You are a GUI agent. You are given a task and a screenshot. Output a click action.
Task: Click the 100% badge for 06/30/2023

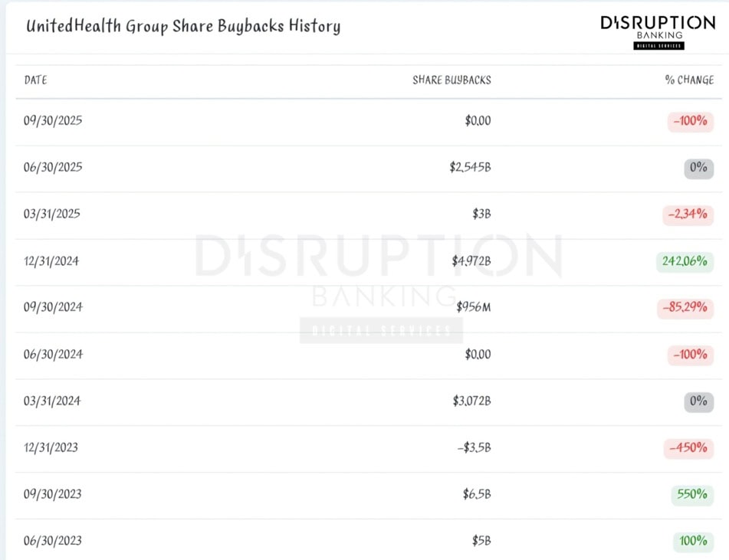pos(693,541)
